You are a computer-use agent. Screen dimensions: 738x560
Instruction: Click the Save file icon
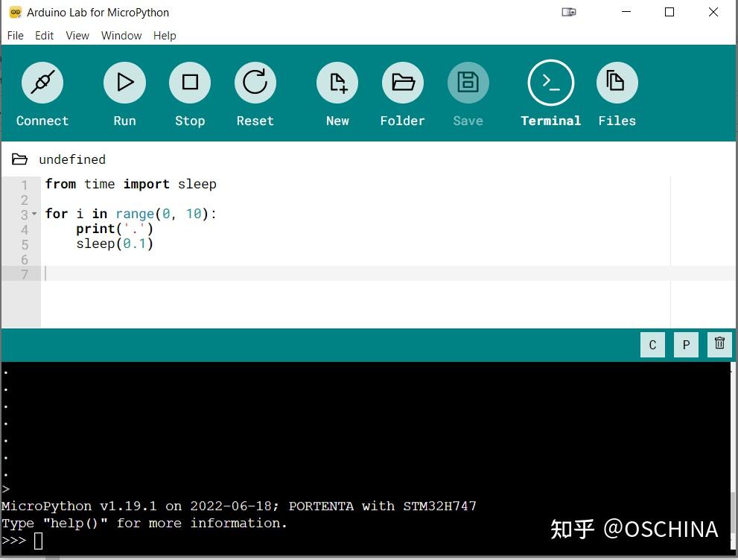[x=468, y=83]
